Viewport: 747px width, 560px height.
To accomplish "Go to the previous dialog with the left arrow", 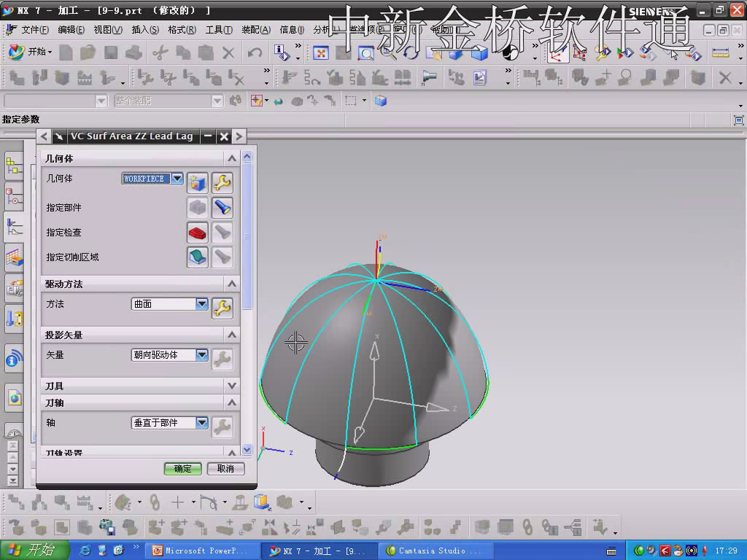I will coord(44,136).
